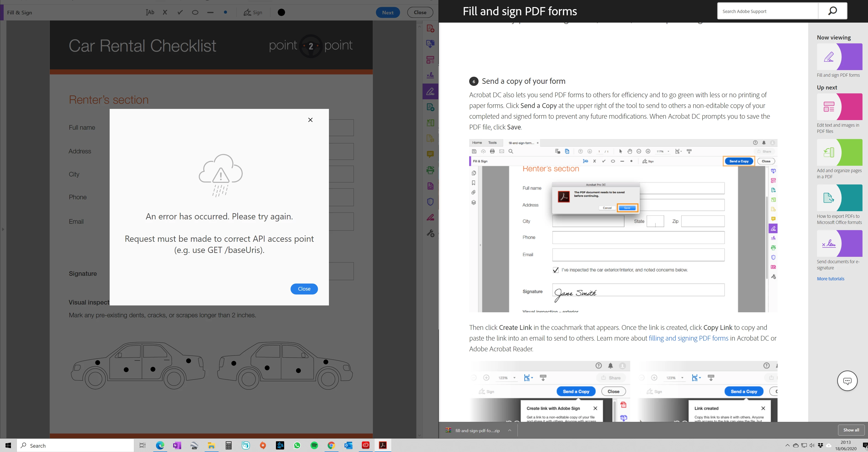Viewport: 868px width, 452px height.
Task: Open WhatsApp from the Windows taskbar
Action: 297,446
